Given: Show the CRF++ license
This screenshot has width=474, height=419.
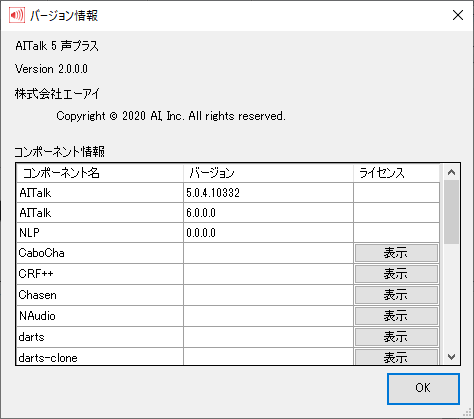Looking at the screenshot, I should tap(396, 274).
